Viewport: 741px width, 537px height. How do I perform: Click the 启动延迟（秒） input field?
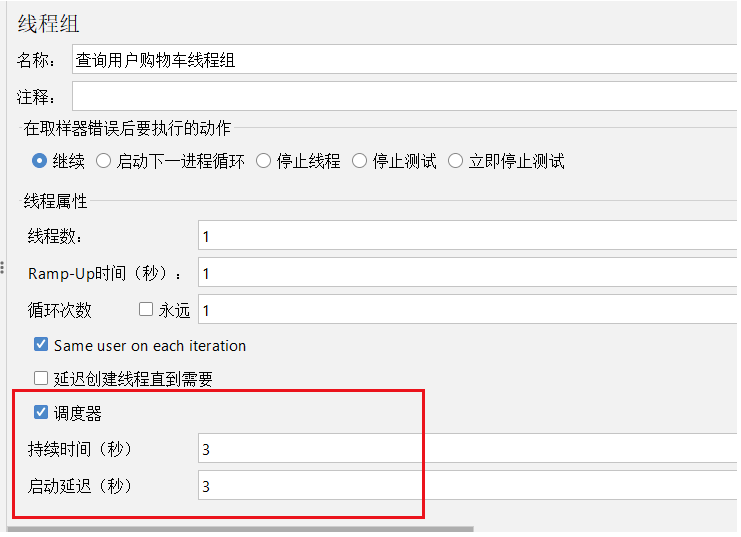coord(469,485)
